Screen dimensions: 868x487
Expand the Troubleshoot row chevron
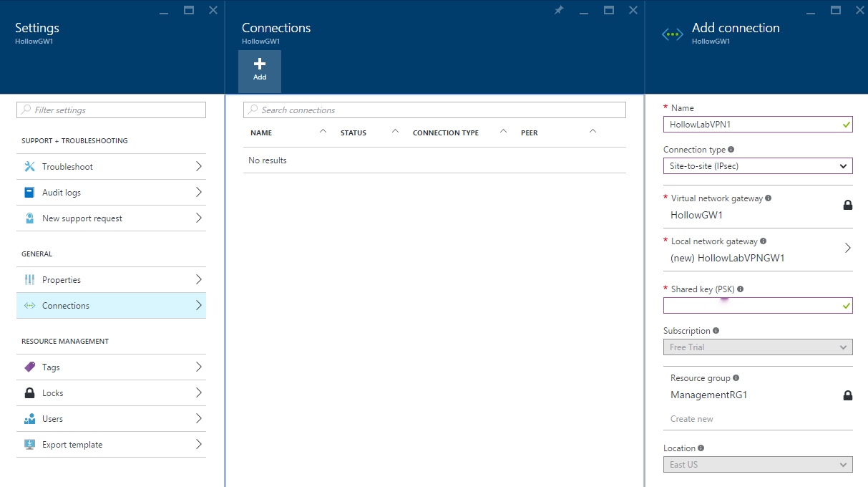click(198, 166)
